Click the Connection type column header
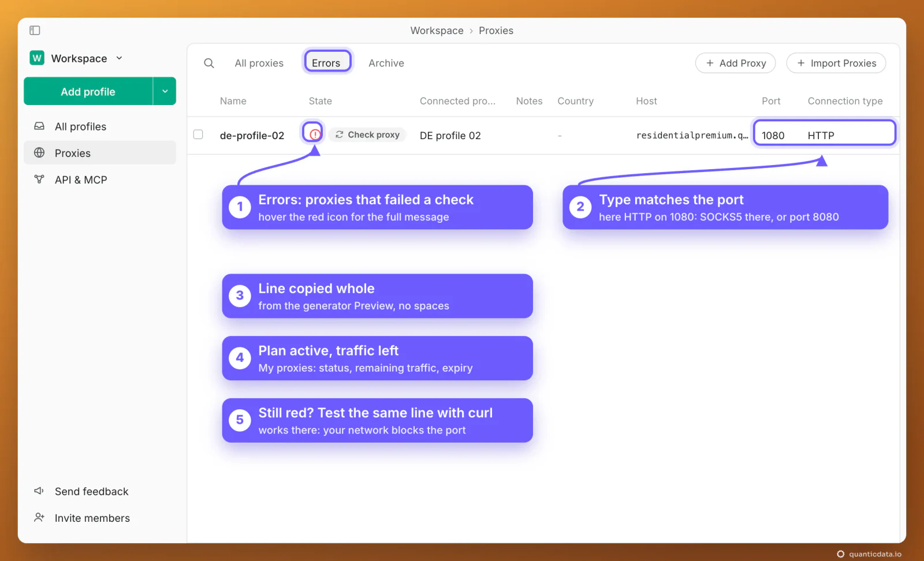The height and width of the screenshot is (561, 924). (845, 101)
